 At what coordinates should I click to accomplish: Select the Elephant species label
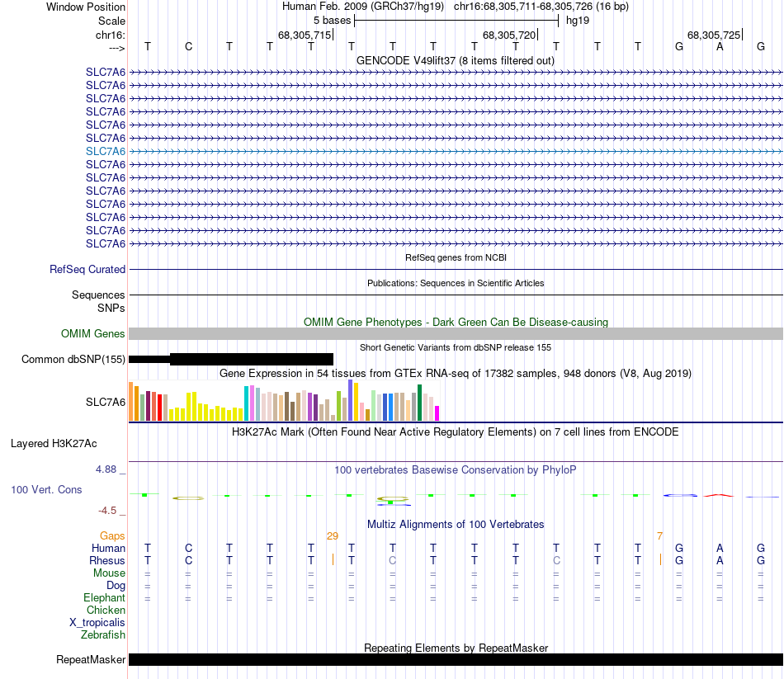pos(104,597)
